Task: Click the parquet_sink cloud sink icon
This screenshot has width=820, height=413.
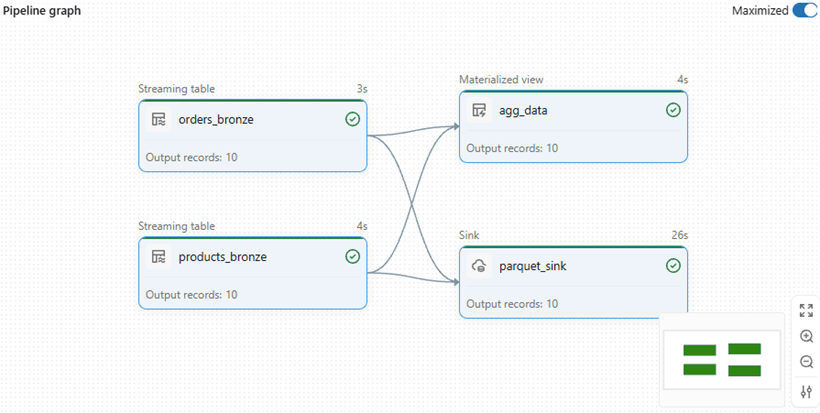Action: coord(479,266)
